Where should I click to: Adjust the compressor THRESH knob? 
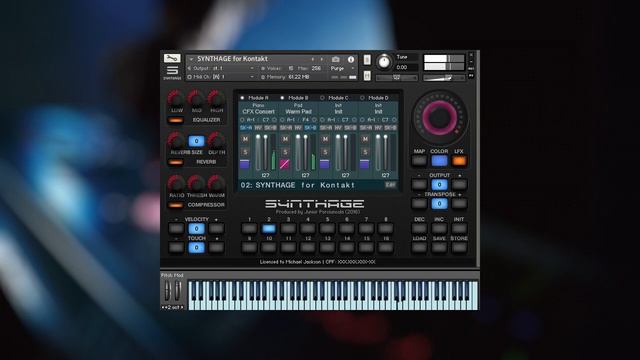point(196,184)
